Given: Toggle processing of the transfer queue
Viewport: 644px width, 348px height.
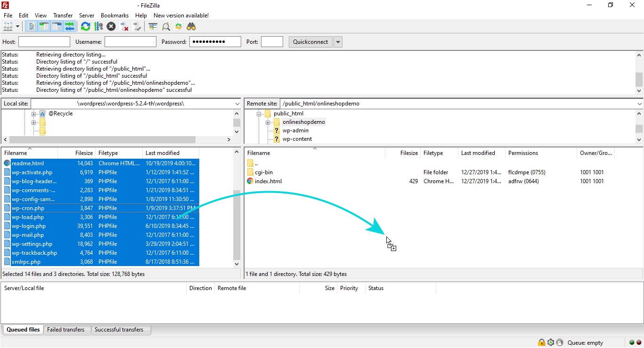Looking at the screenshot, I should (98, 27).
